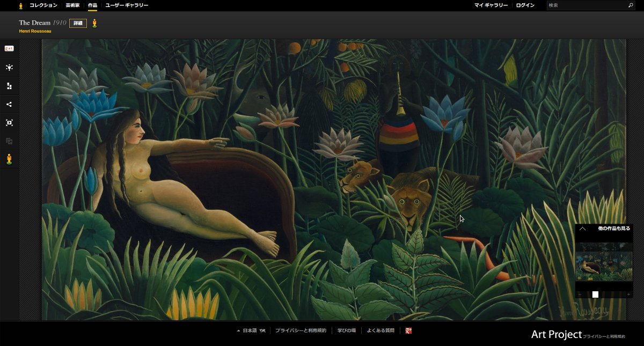644x346 pixels.
Task: Open the 学びの場 footer link
Action: [347, 330]
